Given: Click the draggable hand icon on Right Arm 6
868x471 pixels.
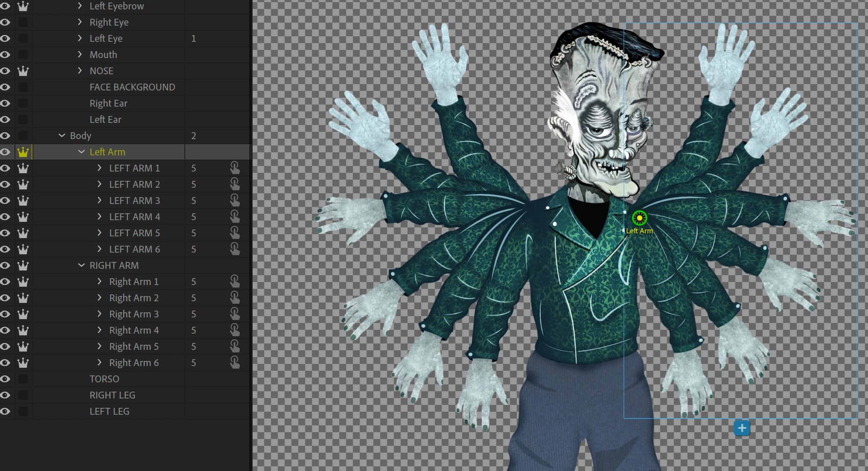Looking at the screenshot, I should pos(235,362).
